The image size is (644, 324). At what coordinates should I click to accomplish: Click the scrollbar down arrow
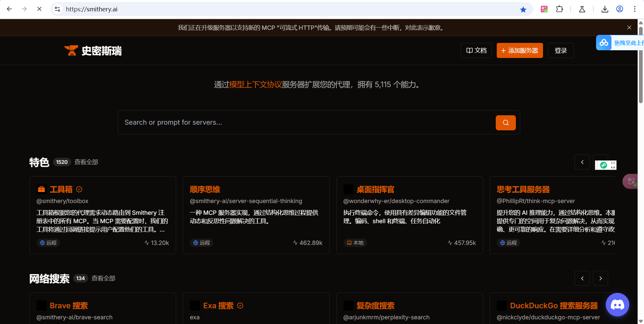pos(641,321)
